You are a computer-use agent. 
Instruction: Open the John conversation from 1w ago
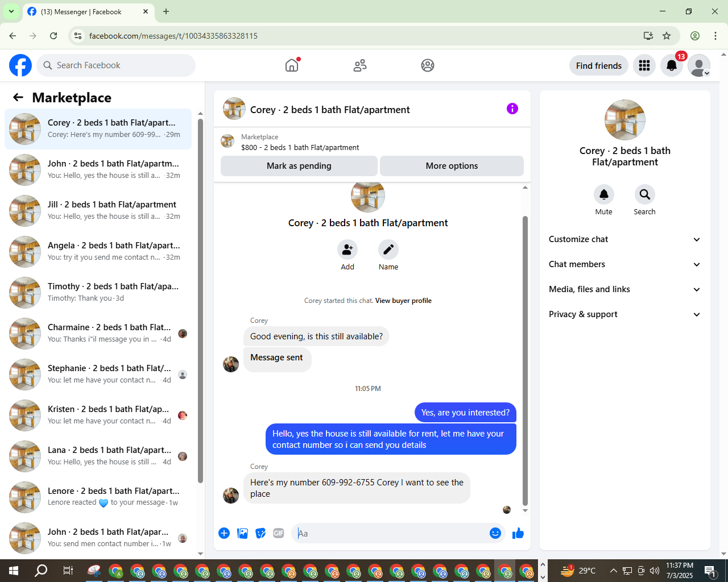(x=98, y=538)
